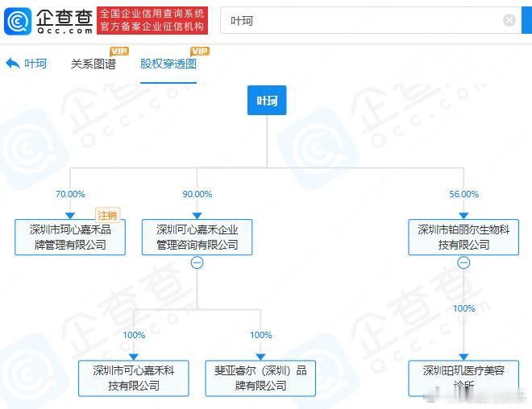Select the 股权穿透图 tab
Image resolution: width=532 pixels, height=409 pixels.
click(168, 64)
